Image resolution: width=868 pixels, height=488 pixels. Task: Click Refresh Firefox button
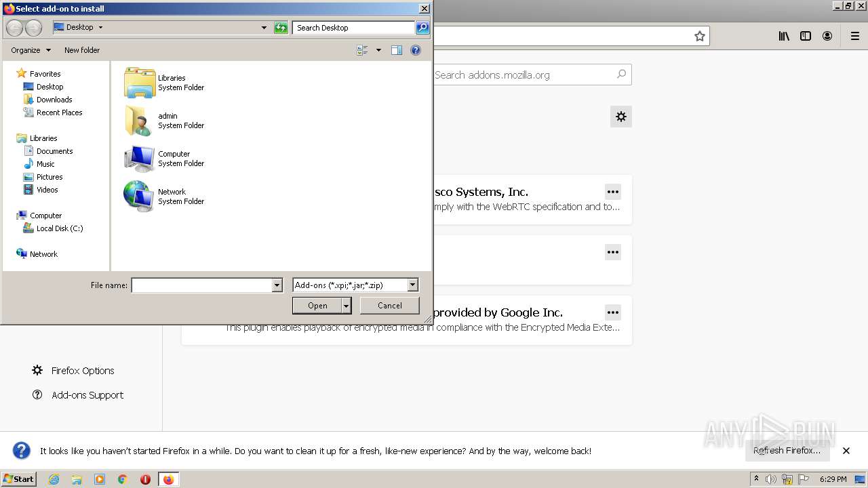click(x=787, y=451)
